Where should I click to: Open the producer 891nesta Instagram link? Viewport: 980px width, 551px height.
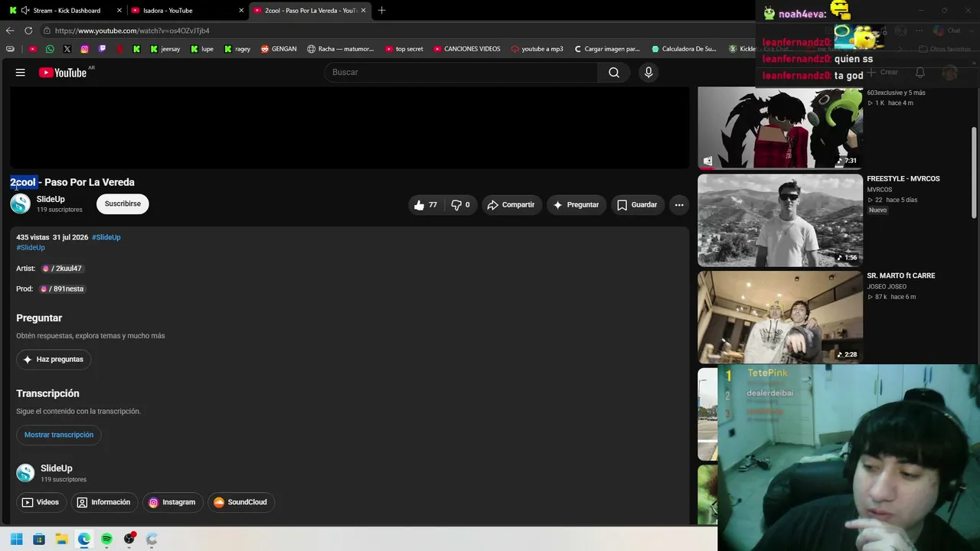click(x=62, y=289)
